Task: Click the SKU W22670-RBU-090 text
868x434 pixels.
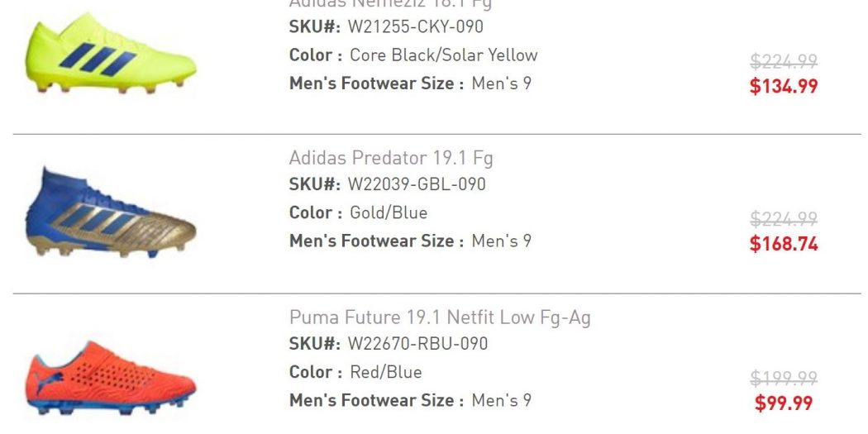Action: tap(417, 343)
